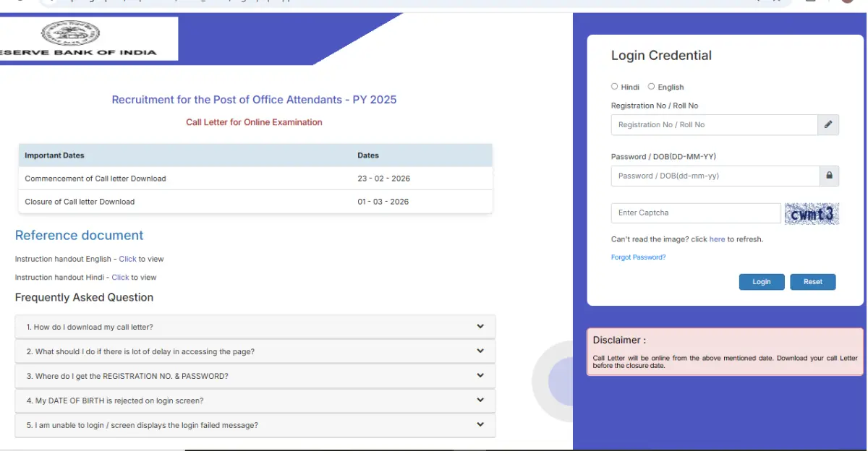Expand the FAQ about DATE OF BIRTH rejection
Viewport: 868px width, 454px height.
click(255, 401)
